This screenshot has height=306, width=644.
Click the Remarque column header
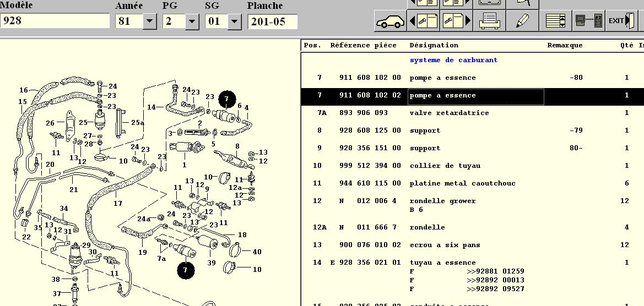tap(565, 45)
